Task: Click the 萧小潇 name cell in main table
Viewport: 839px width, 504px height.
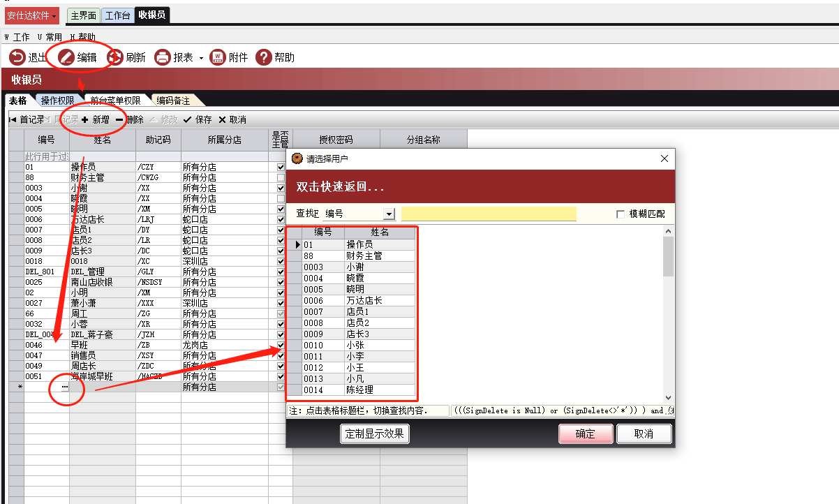Action: (x=103, y=304)
